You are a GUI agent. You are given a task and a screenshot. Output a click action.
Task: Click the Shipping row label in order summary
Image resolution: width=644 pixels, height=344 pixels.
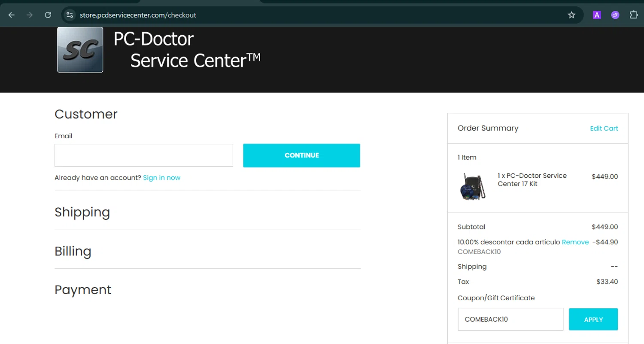click(472, 267)
